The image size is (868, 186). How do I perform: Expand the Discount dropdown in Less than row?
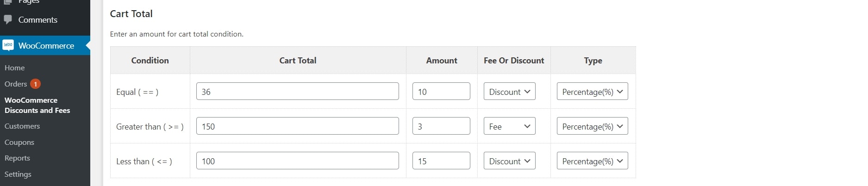(509, 161)
